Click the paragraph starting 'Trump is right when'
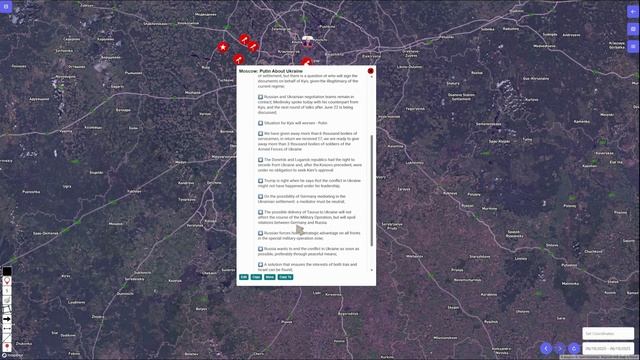 pos(309,183)
